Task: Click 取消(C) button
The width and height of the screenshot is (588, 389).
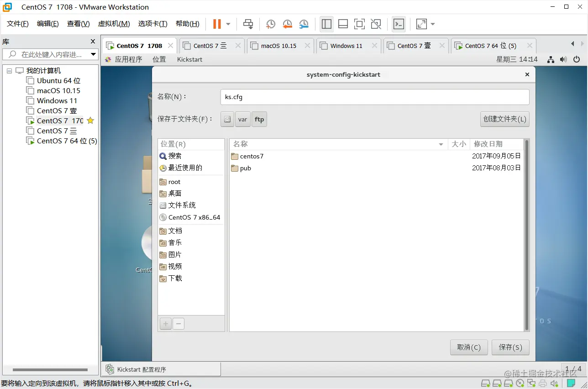Action: tap(469, 347)
